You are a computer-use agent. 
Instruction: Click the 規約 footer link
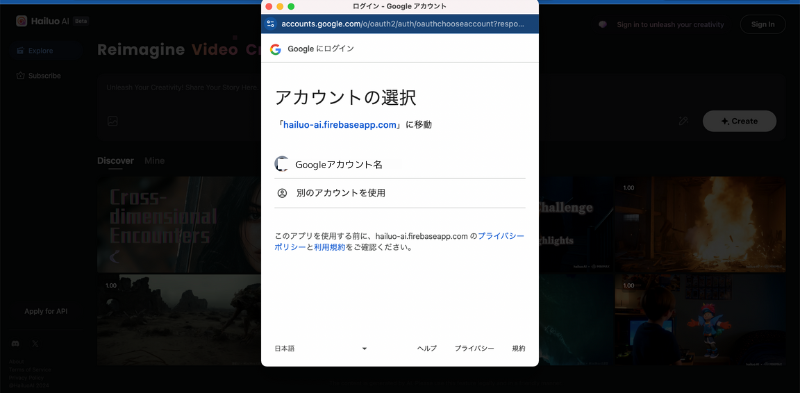point(518,349)
